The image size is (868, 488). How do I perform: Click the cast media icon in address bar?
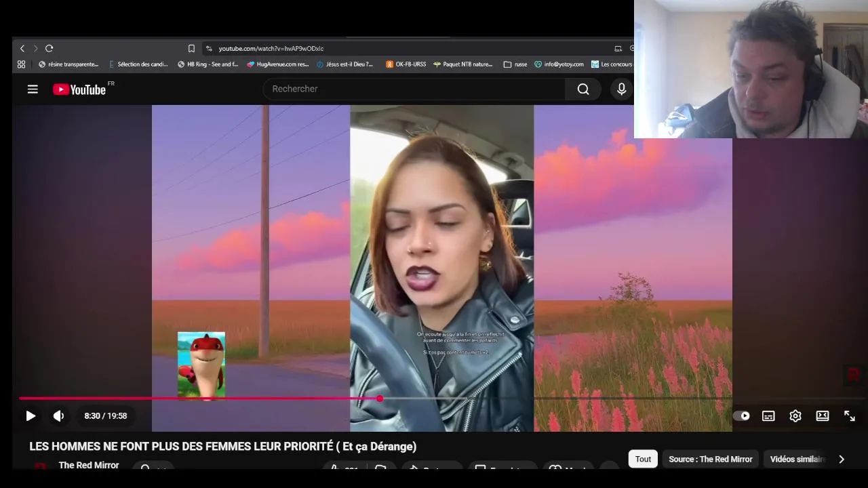click(x=618, y=48)
